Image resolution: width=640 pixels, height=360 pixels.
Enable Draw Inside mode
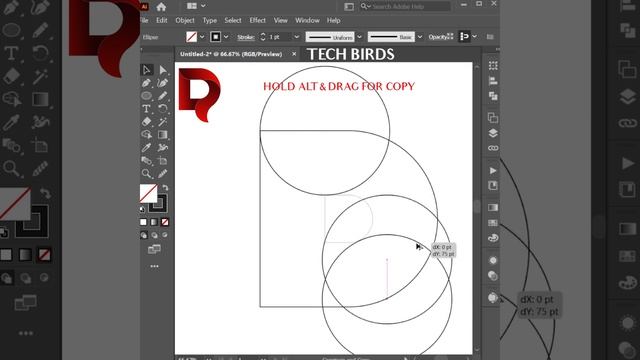(x=165, y=235)
